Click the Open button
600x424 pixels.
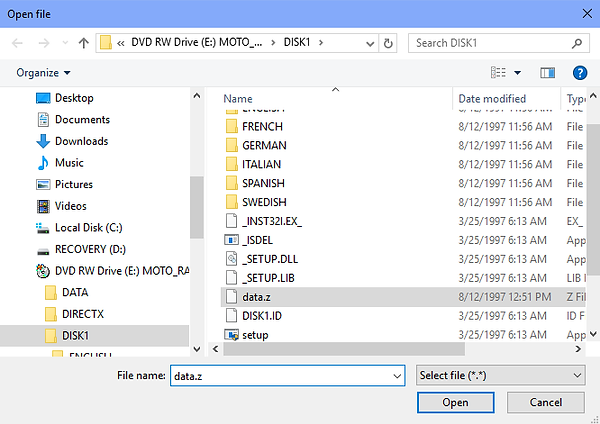point(455,403)
